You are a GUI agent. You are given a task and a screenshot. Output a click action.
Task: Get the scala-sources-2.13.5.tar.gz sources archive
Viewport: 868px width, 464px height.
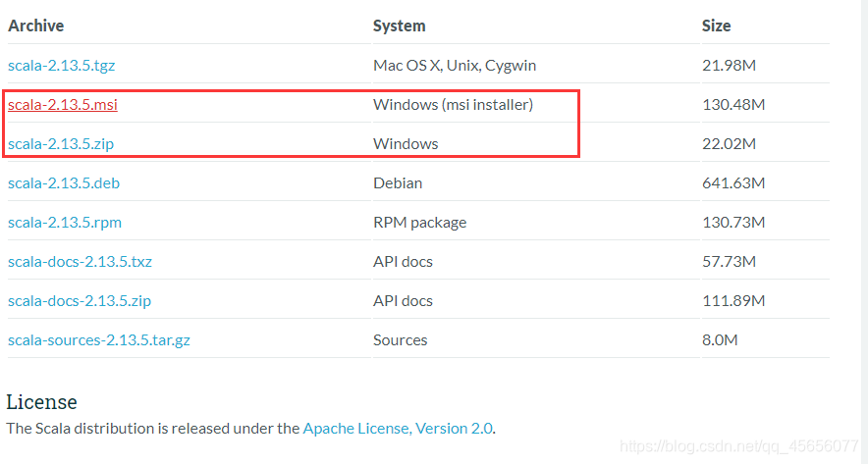click(99, 340)
